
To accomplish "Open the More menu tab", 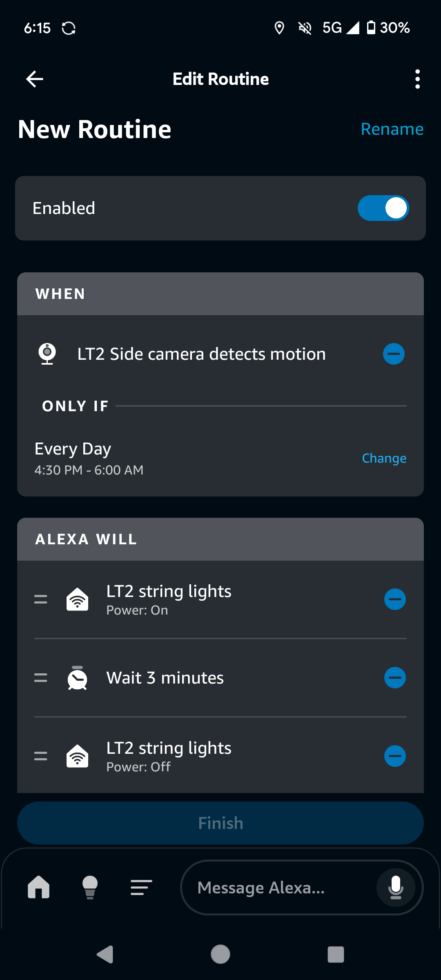I will click(141, 887).
